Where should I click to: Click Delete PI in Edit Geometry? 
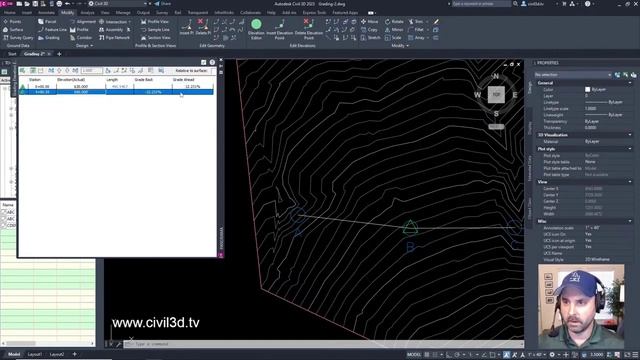click(x=203, y=27)
